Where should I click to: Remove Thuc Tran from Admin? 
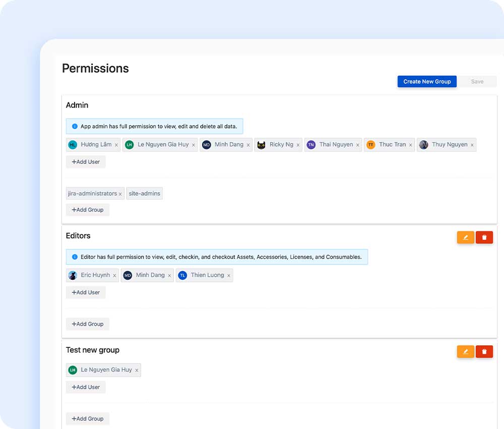click(x=410, y=145)
